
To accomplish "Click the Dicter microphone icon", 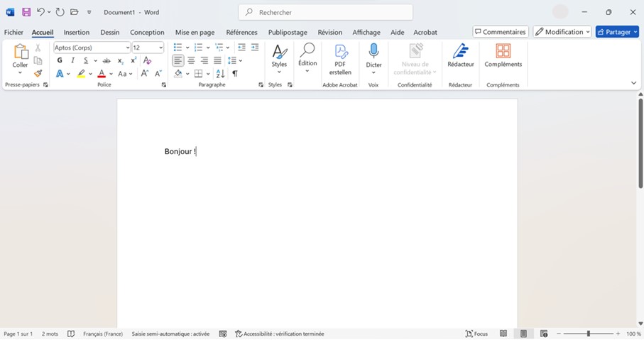I will (373, 53).
